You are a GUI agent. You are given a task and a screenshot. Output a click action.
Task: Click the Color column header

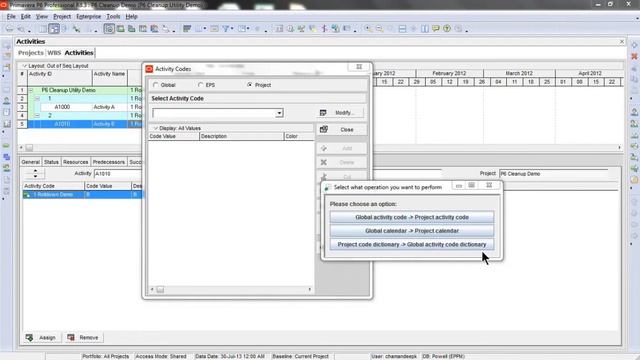299,136
